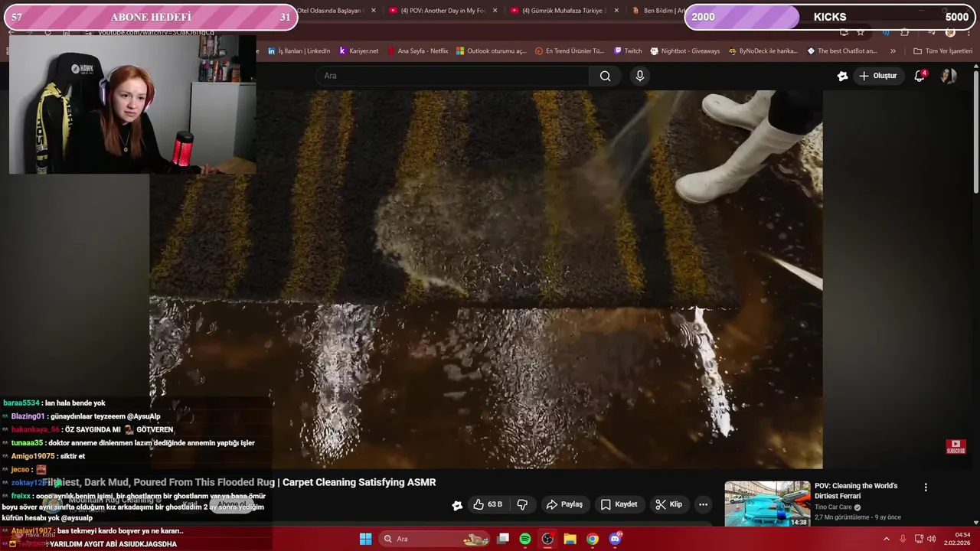This screenshot has width=980, height=551.
Task: Open Kariyer.net bookmark
Action: pos(358,51)
